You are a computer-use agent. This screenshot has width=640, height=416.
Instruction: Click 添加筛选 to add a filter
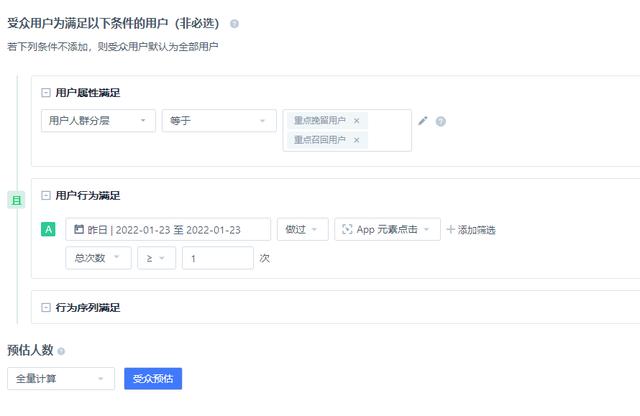tap(471, 230)
